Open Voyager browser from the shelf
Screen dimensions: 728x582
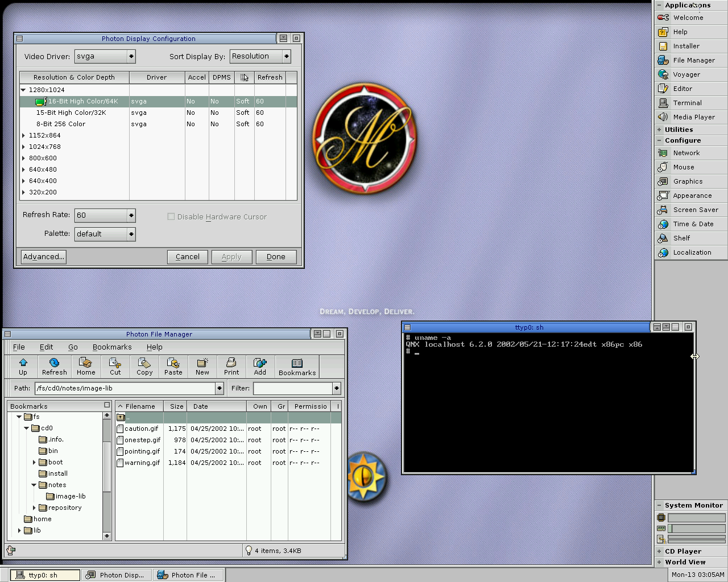coord(686,74)
